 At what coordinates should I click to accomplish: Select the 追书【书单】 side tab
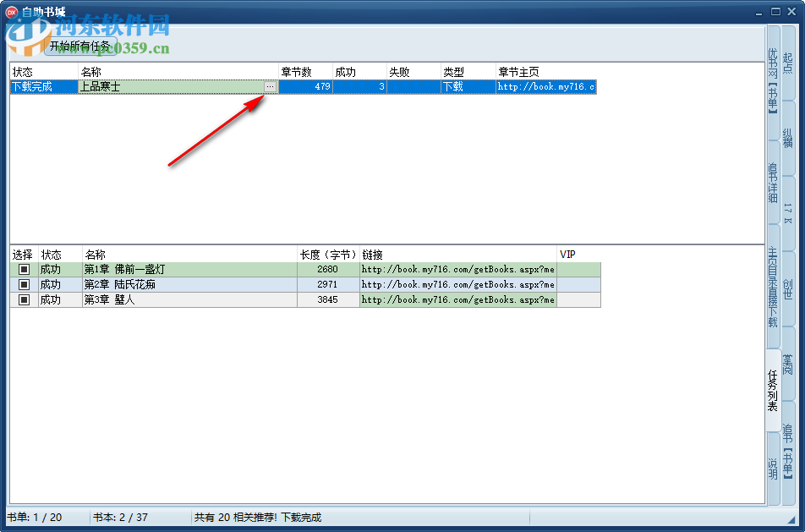(x=788, y=452)
